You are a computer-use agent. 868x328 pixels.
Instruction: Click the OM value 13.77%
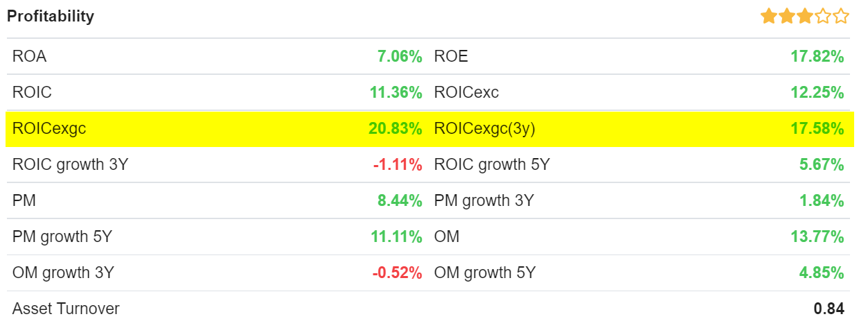817,237
